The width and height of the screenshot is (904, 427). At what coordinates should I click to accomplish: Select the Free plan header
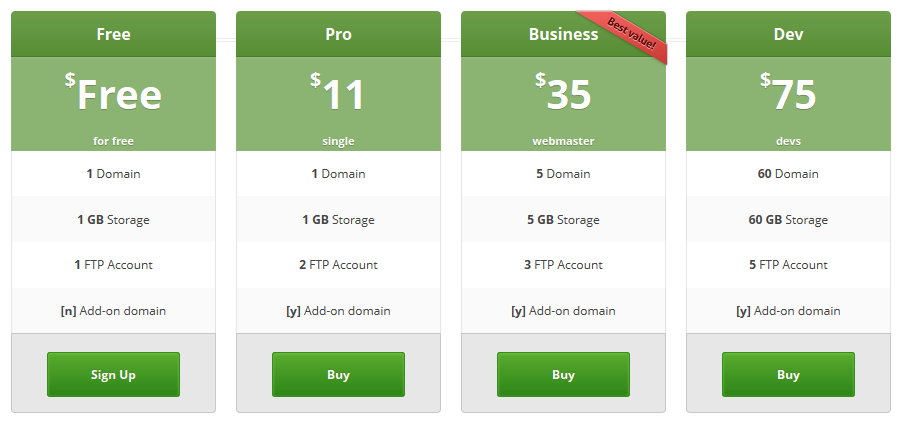tap(113, 34)
